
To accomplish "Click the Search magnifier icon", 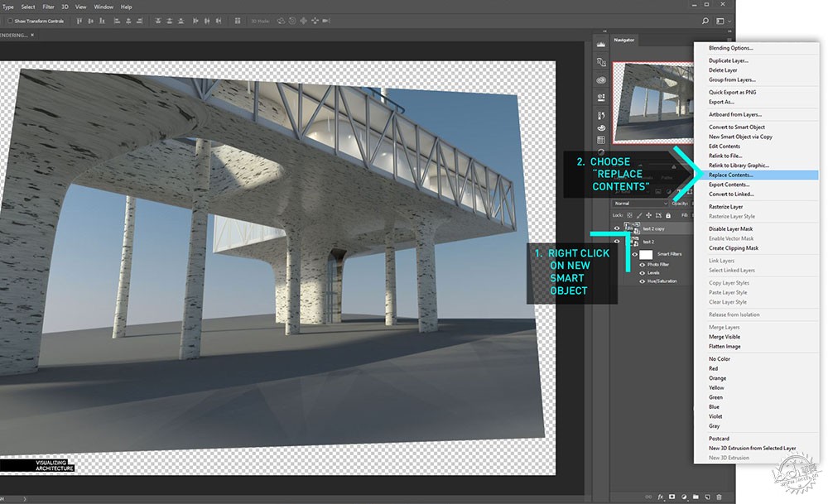I will (705, 22).
